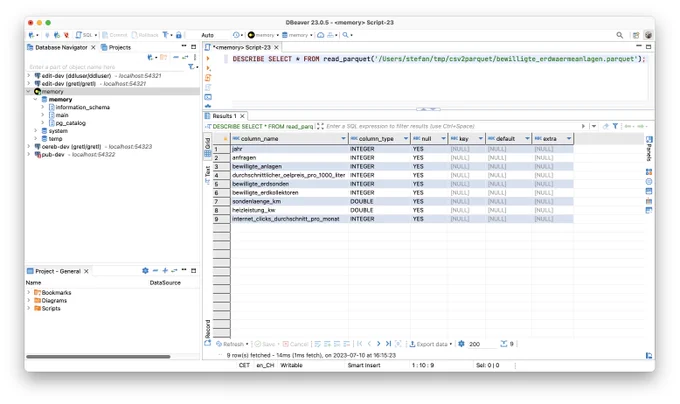Open the column_name header dropdown arrow

pyautogui.click(x=343, y=139)
